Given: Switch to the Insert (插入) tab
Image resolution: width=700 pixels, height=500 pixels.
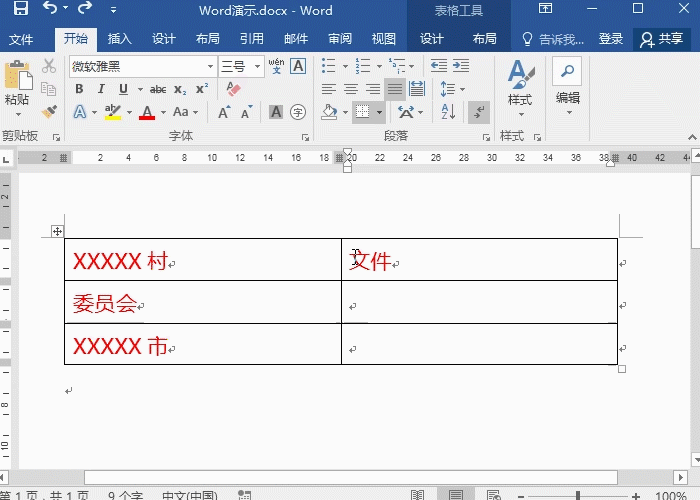Looking at the screenshot, I should coord(119,39).
